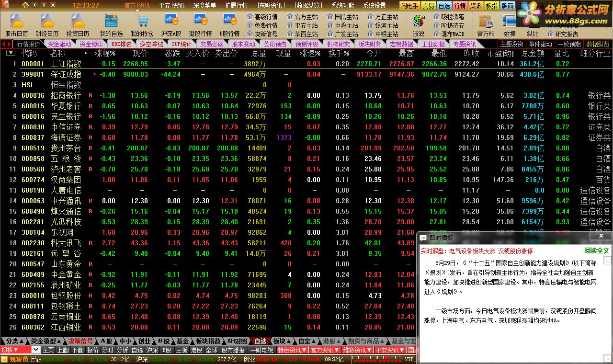Screen dimensions: 613x364
Task: Switch to the 资金驱动 tab
Action: [x=60, y=44]
